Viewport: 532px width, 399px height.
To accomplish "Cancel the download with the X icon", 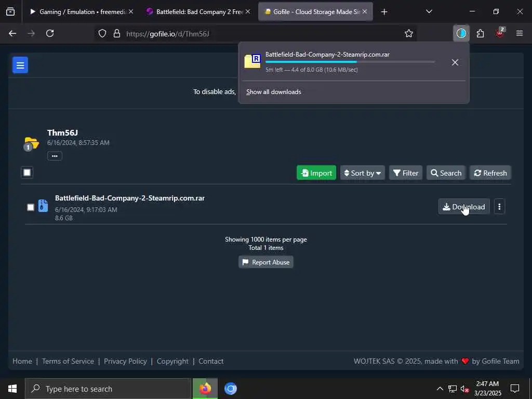I will coord(455,62).
